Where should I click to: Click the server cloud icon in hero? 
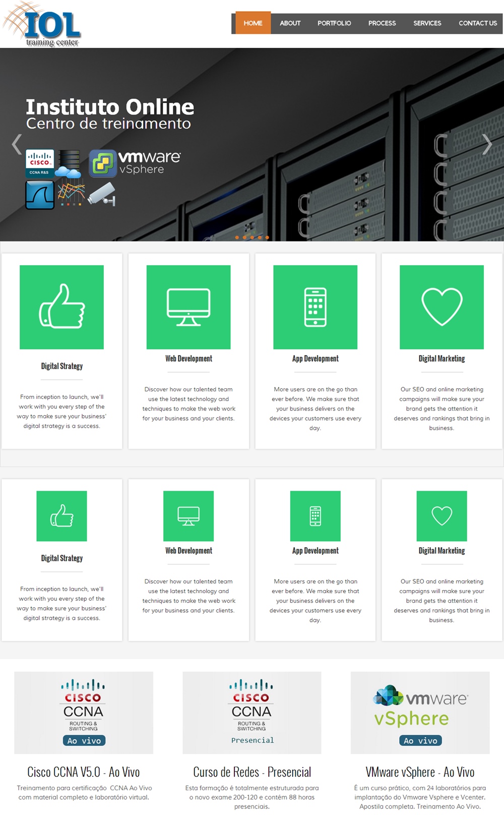(69, 164)
